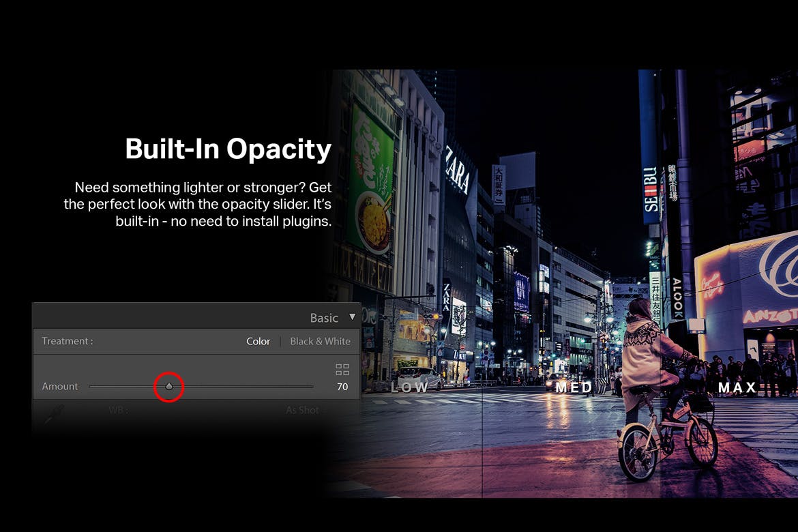The height and width of the screenshot is (532, 798).
Task: Click the MED label on the photo
Action: (x=574, y=387)
